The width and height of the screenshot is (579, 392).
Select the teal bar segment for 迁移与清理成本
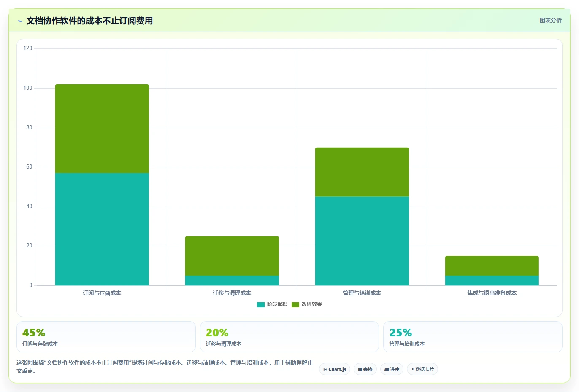[232, 280]
